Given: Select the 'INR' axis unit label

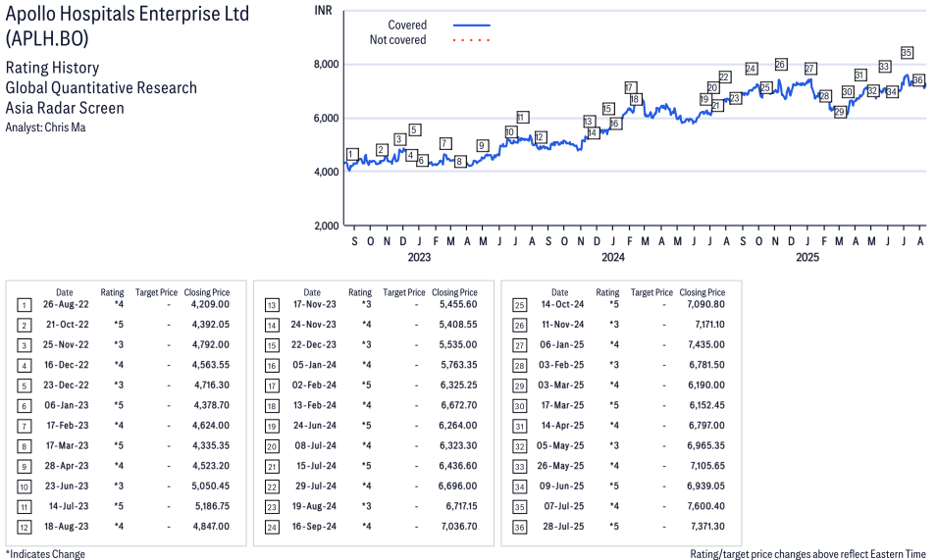Looking at the screenshot, I should coord(323,11).
